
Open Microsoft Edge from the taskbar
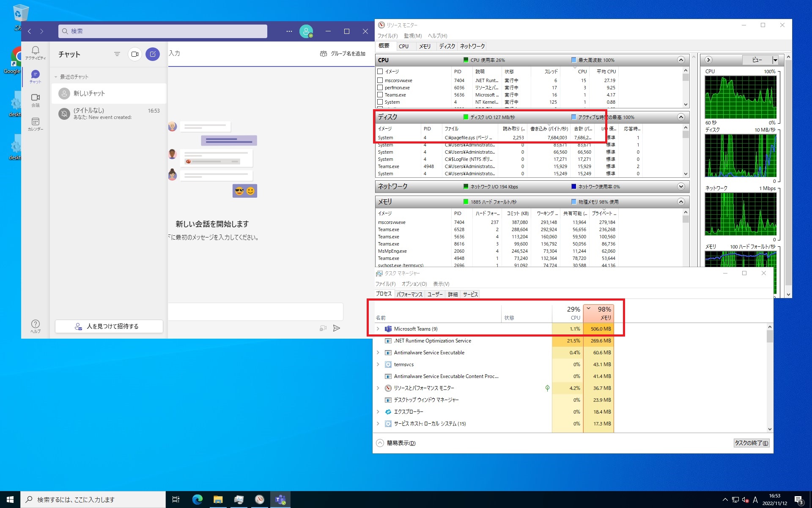pos(197,500)
